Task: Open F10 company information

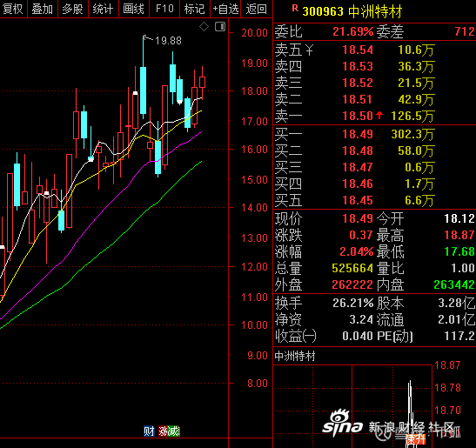Action: coord(164,9)
